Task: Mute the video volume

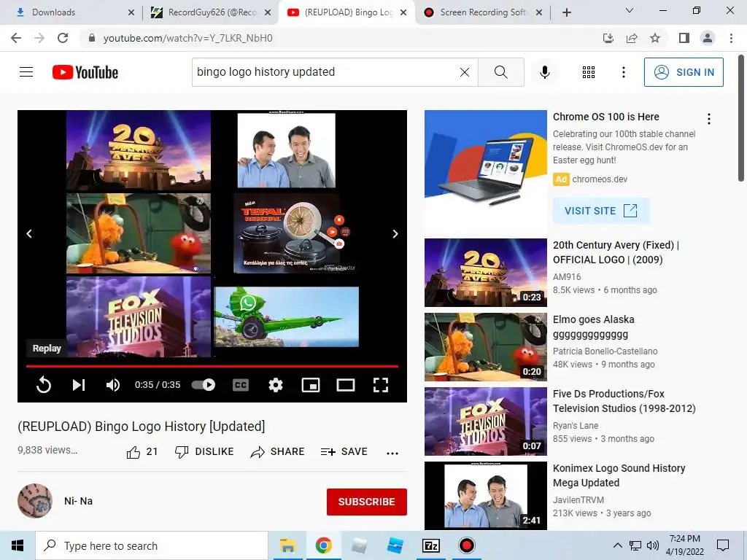Action: pyautogui.click(x=113, y=385)
